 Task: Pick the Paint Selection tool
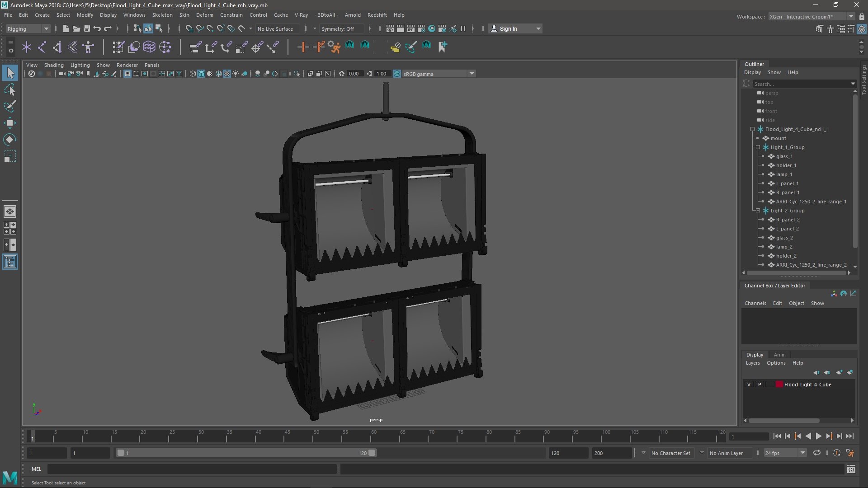[x=9, y=107]
